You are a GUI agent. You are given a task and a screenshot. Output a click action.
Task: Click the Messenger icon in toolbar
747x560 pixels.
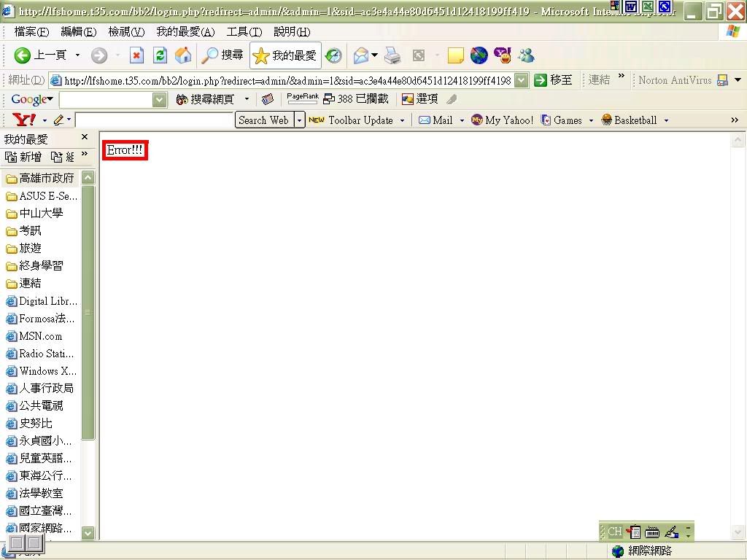pos(526,55)
